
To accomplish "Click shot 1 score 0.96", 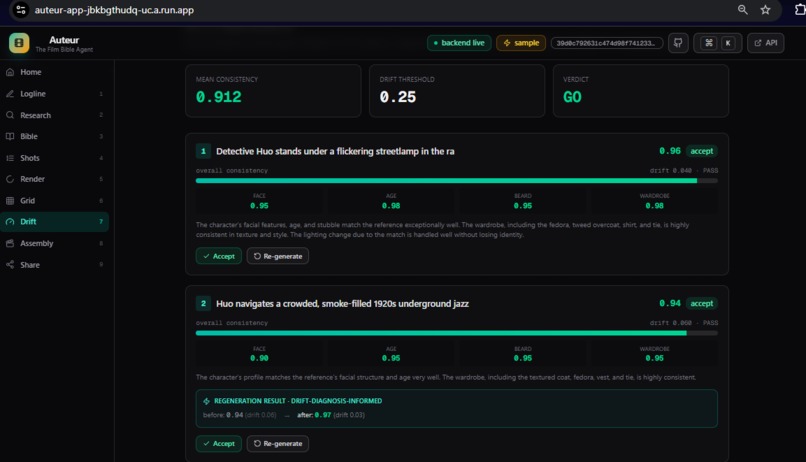I will [670, 151].
